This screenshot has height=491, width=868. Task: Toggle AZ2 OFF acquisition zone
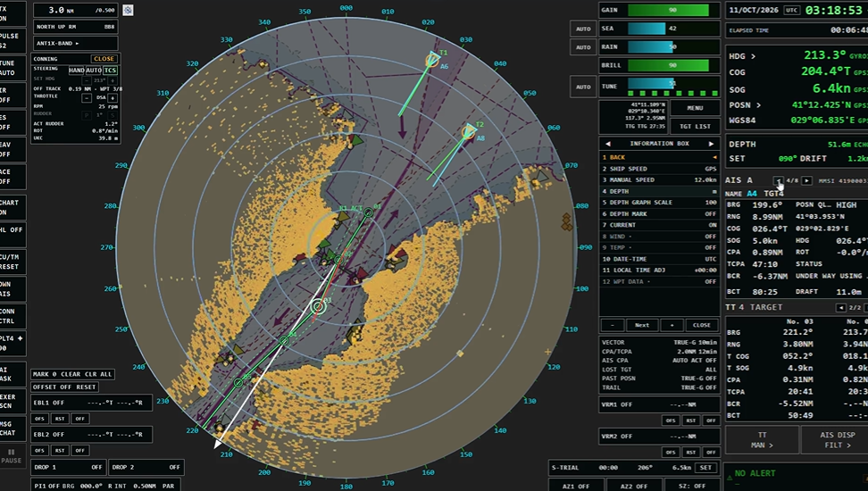click(634, 486)
